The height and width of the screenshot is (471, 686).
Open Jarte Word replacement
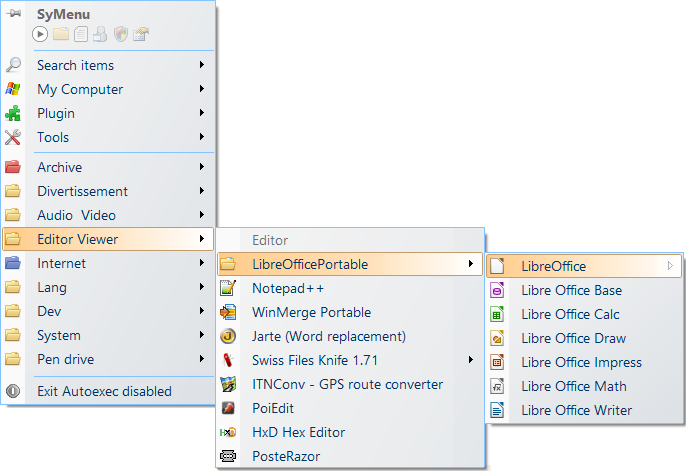(328, 336)
